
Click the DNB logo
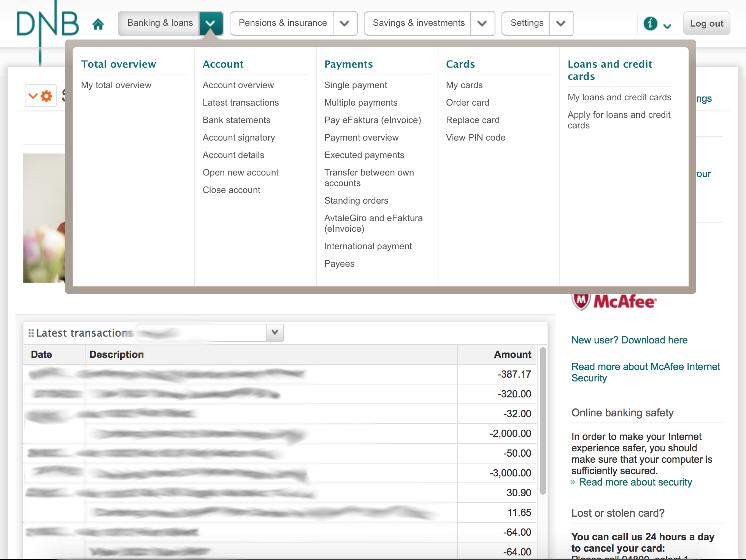pyautogui.click(x=48, y=24)
